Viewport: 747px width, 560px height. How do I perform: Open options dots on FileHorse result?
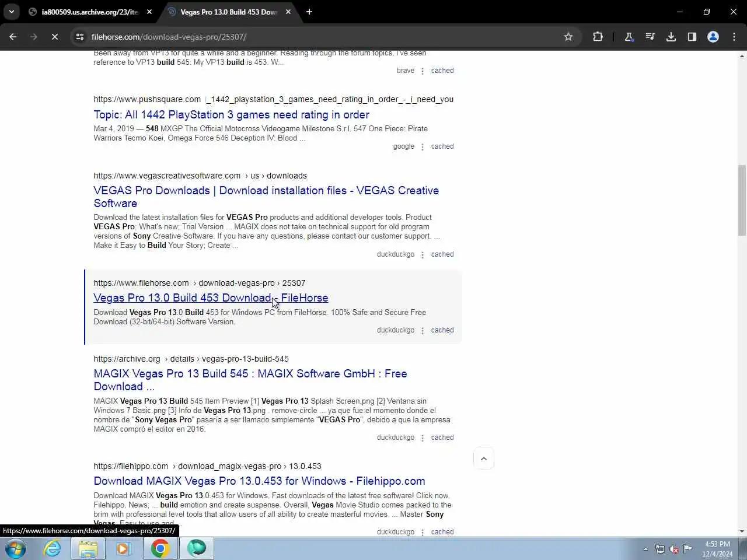(423, 331)
